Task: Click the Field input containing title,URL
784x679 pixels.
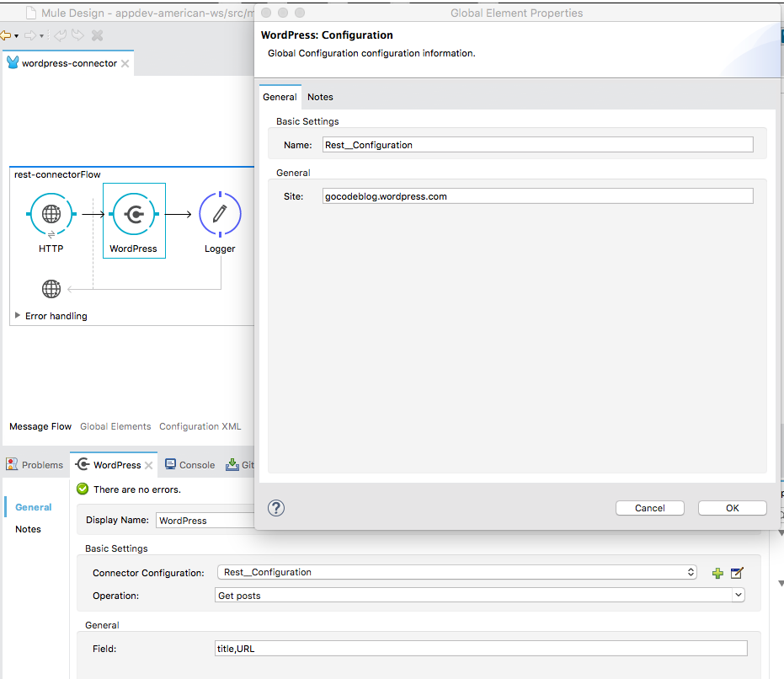Action: tap(481, 648)
